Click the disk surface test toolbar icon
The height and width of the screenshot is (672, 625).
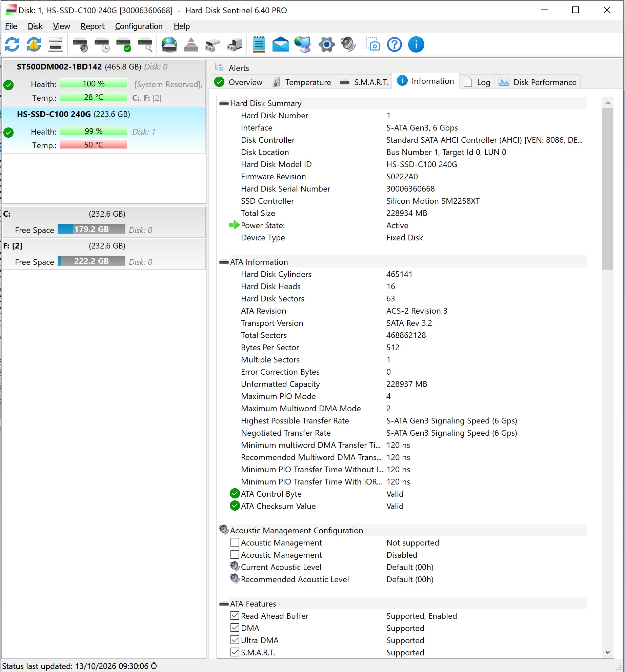(56, 44)
